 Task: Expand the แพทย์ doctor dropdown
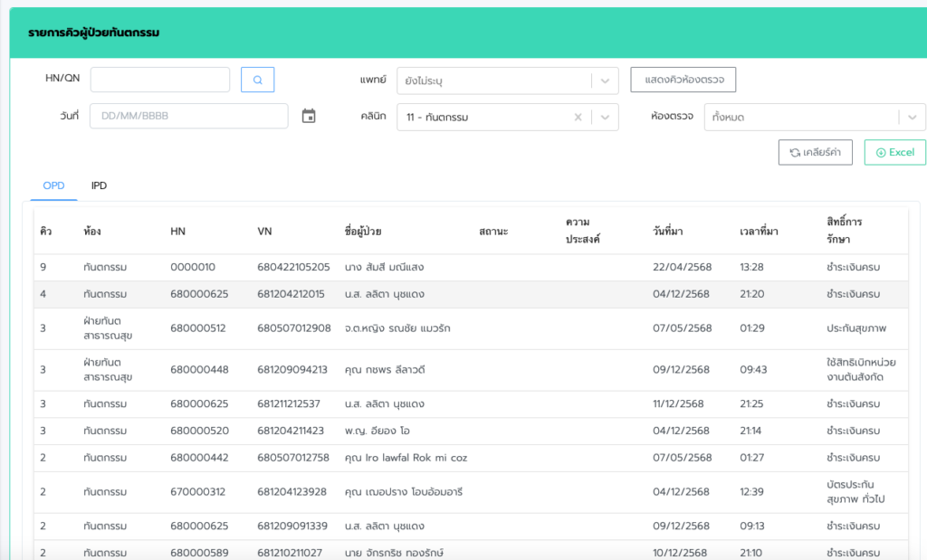tap(605, 81)
